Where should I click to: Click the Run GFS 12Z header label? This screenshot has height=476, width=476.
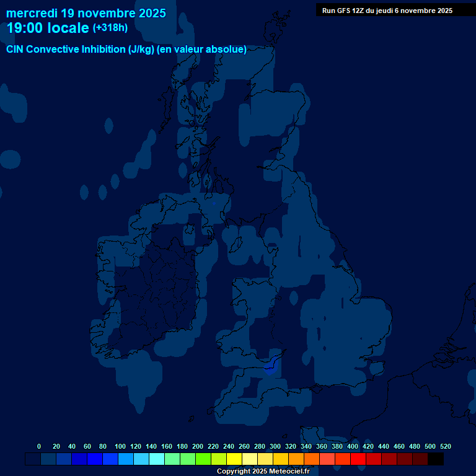point(387,11)
